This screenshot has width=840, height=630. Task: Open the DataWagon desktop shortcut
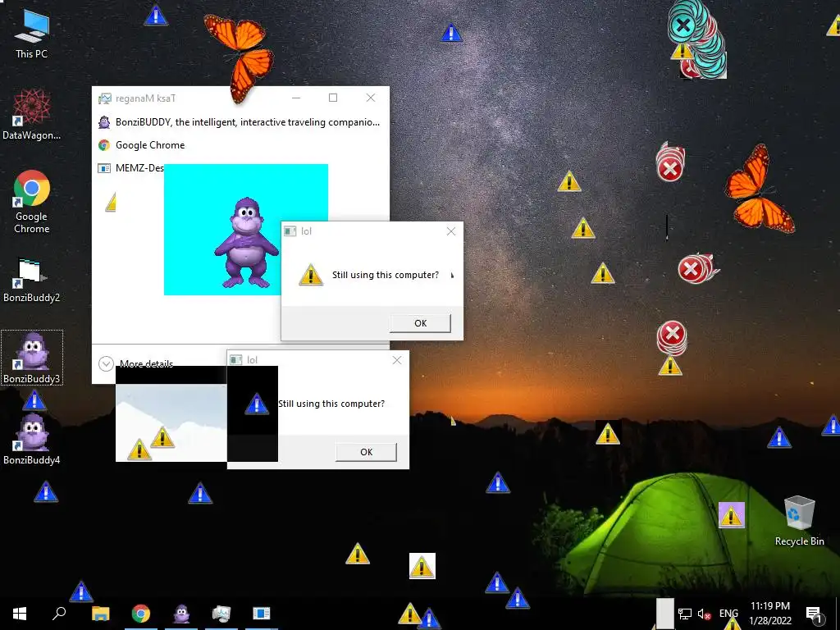tap(31, 115)
